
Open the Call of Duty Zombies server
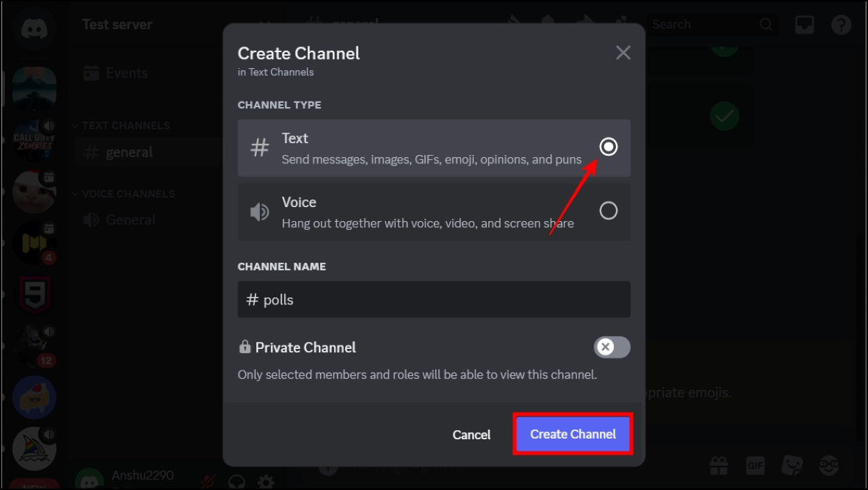pyautogui.click(x=33, y=138)
